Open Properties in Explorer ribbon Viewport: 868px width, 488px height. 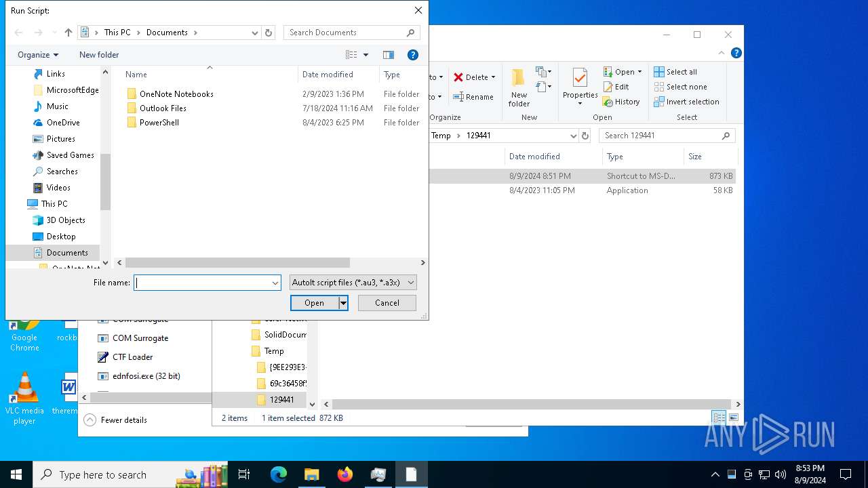580,87
